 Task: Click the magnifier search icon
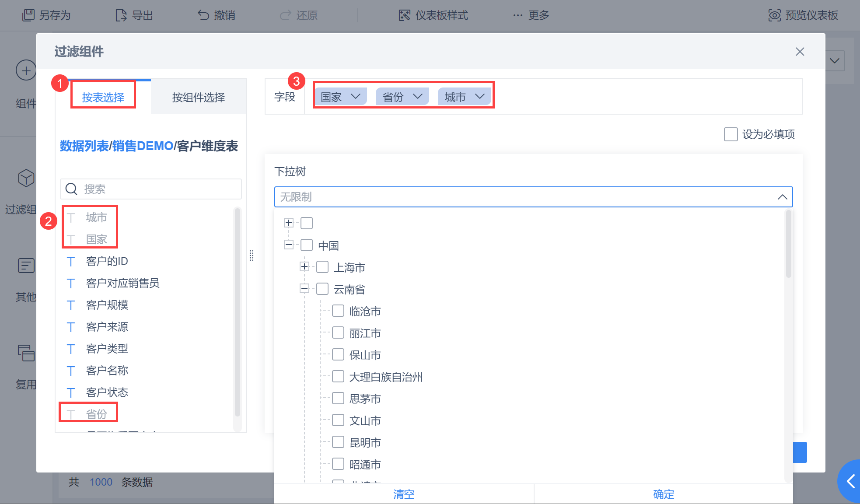pyautogui.click(x=71, y=189)
